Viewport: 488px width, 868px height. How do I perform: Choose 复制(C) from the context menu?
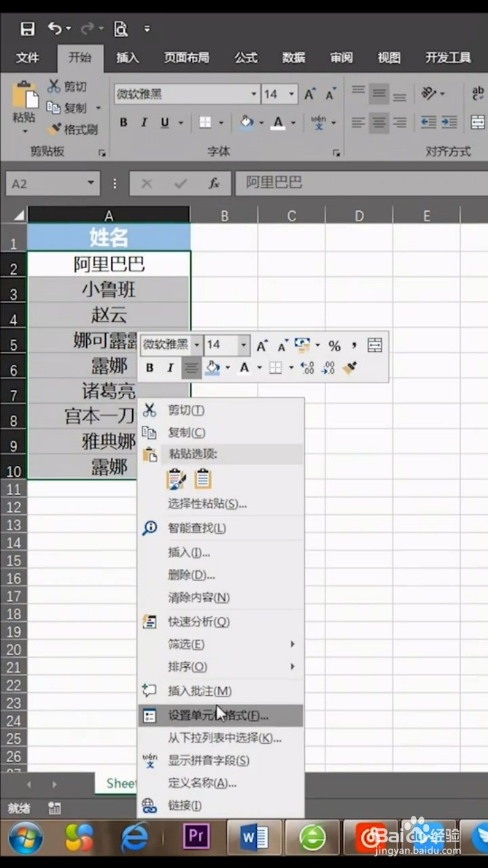point(221,433)
